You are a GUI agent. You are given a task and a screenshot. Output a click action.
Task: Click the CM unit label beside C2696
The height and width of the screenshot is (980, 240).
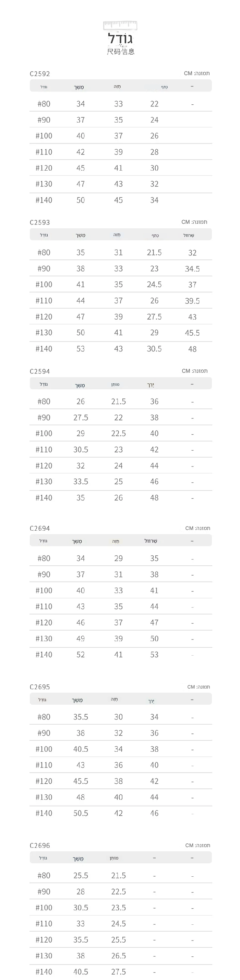coord(197,845)
